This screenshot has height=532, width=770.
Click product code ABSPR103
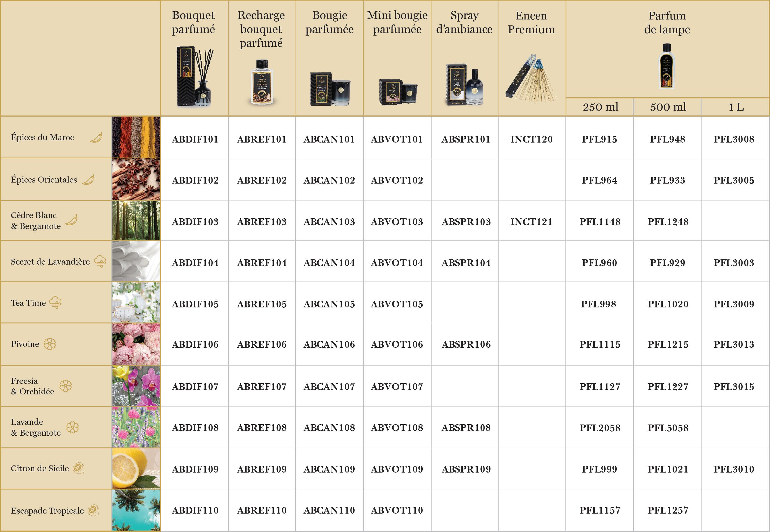[466, 222]
